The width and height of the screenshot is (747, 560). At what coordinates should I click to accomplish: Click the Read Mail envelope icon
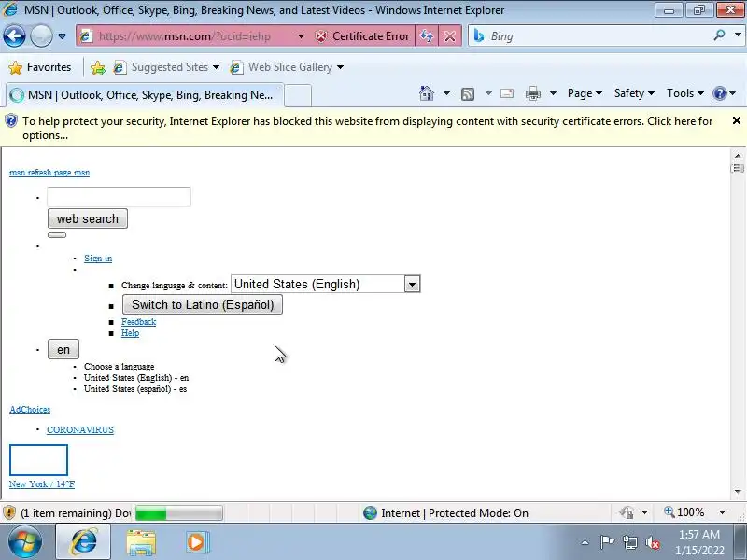point(507,93)
